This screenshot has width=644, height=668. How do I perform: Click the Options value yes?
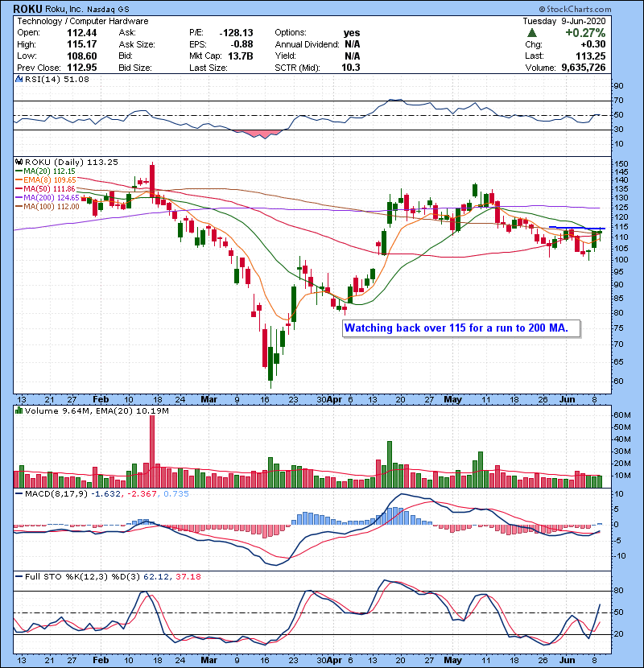click(x=352, y=33)
